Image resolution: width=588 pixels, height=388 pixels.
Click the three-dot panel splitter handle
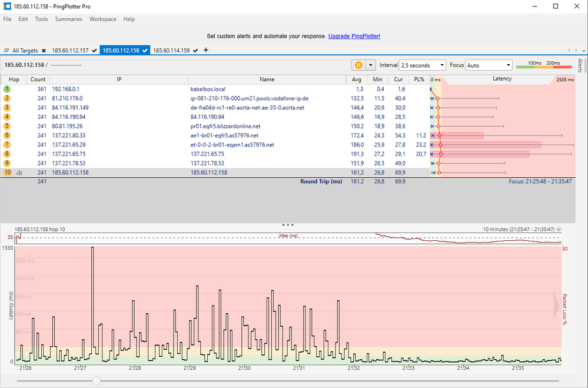[288, 225]
